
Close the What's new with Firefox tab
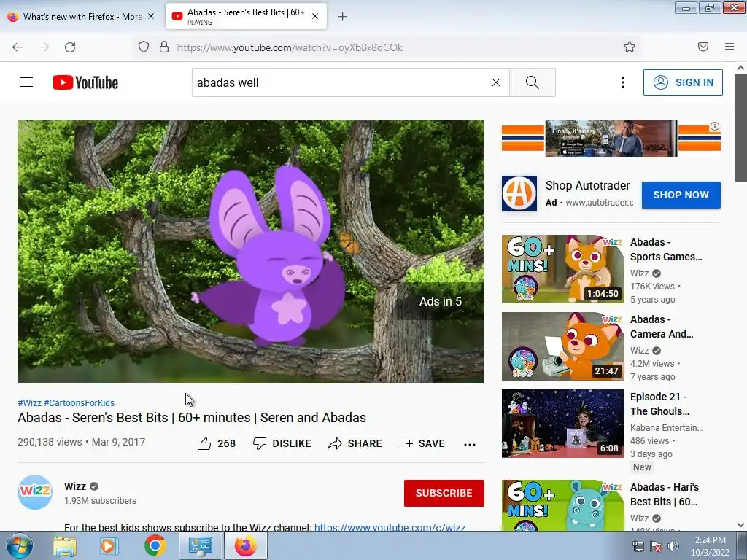pos(151,16)
